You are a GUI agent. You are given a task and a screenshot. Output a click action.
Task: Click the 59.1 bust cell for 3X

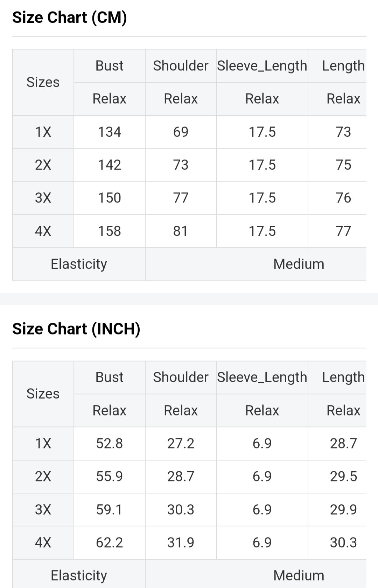pos(109,510)
